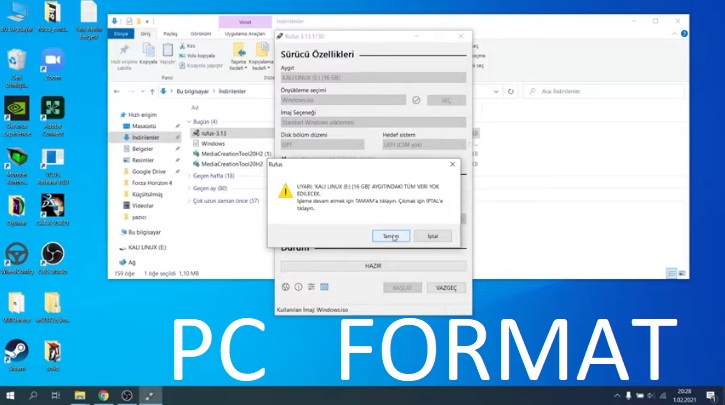
Task: Open the İmaj Seçeneği dropdown in Rufus
Action: point(373,122)
